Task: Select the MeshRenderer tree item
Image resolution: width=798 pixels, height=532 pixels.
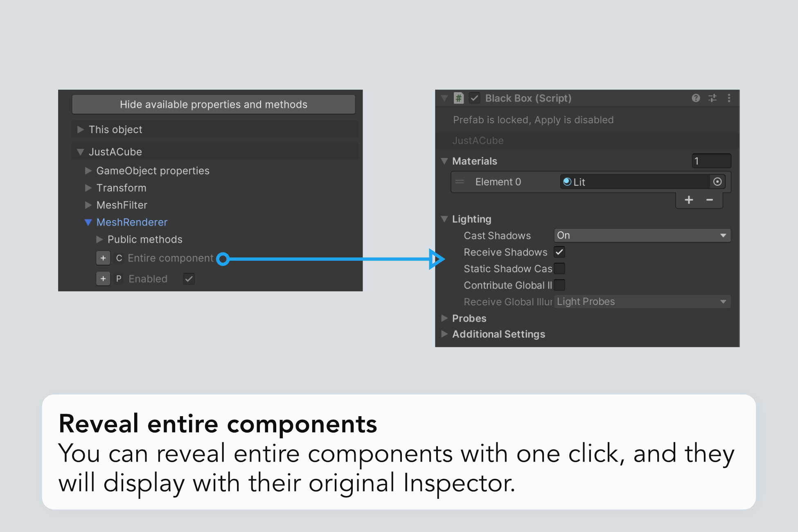Action: point(132,222)
